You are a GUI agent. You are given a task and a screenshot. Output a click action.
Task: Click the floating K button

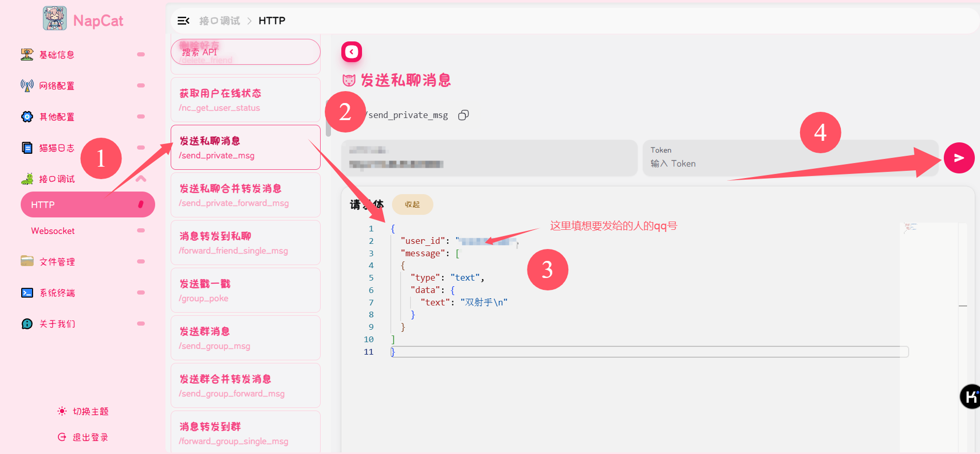click(x=970, y=397)
